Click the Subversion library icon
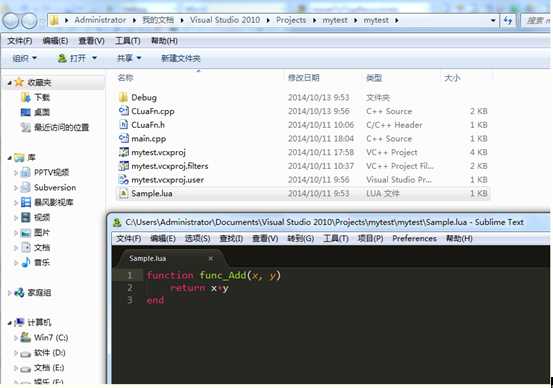This screenshot has width=553, height=388. click(26, 187)
